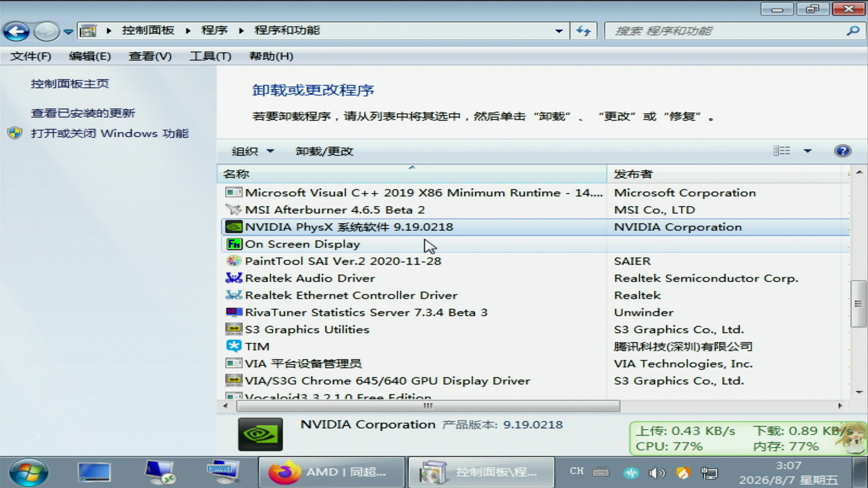Click the On Screen Display Fn icon
The height and width of the screenshot is (488, 868).
(234, 244)
